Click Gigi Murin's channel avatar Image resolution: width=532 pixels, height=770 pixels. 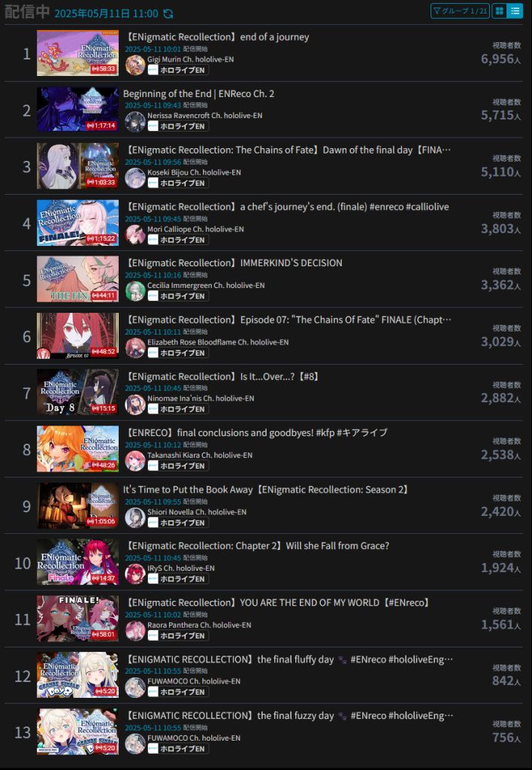pos(135,65)
